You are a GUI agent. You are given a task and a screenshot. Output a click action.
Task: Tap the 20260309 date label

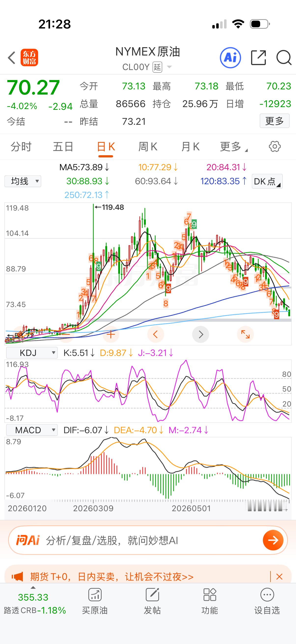93,508
